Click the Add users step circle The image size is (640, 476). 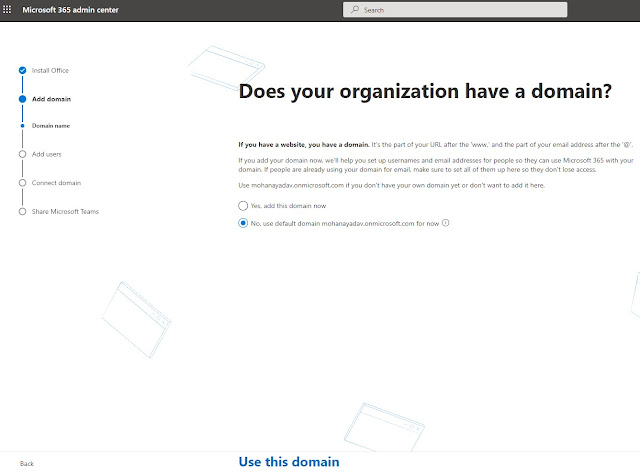coord(22,154)
